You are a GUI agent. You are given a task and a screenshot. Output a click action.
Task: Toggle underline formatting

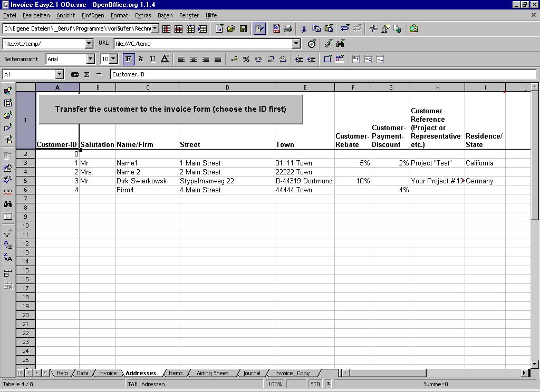click(153, 60)
